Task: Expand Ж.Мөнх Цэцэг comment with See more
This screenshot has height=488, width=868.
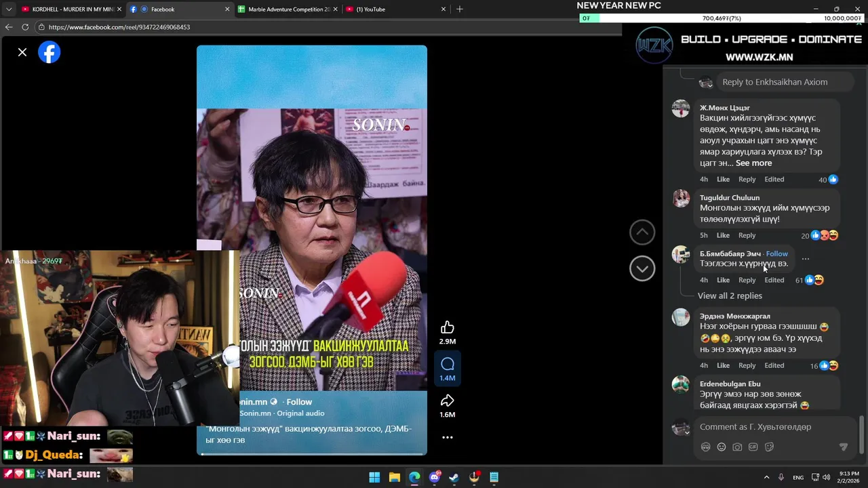Action: 753,163
